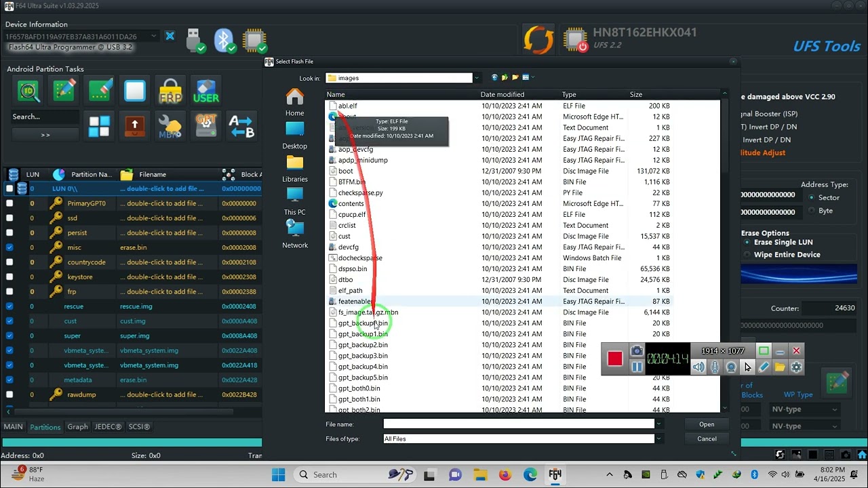Select the Wipe Entire Device option

(782, 255)
